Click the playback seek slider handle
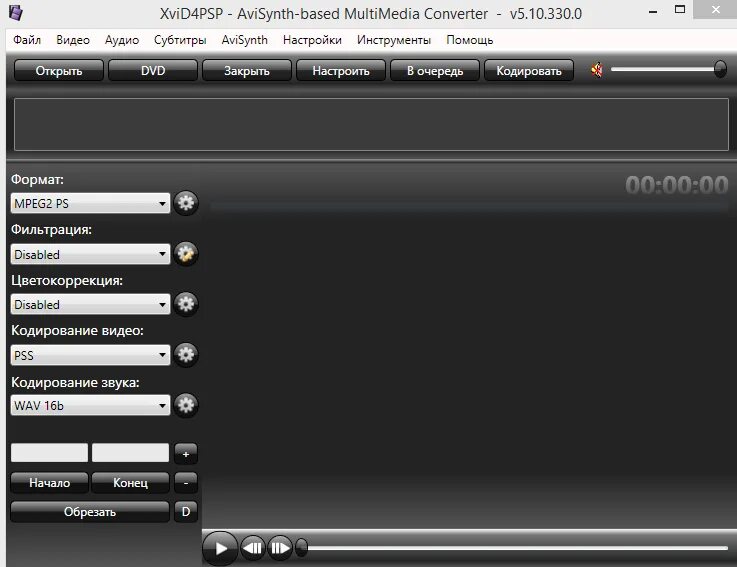 click(302, 548)
